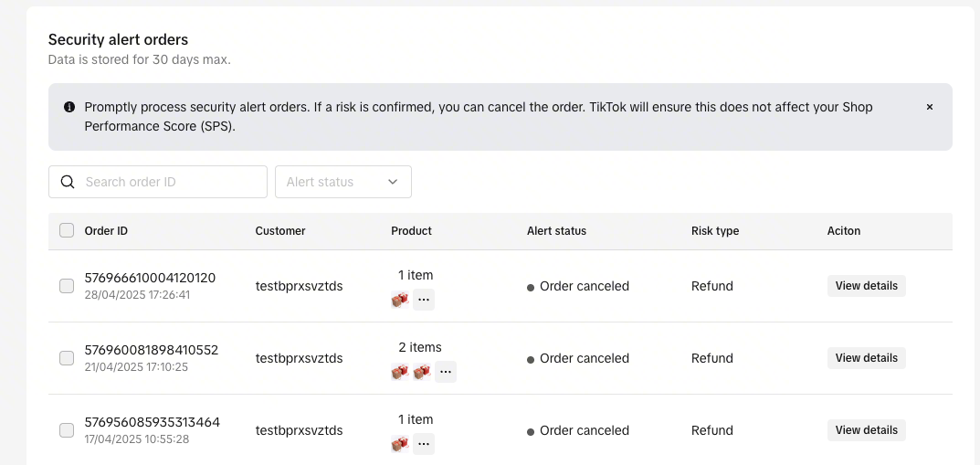Show more products for order 576960081898410552

pos(446,372)
